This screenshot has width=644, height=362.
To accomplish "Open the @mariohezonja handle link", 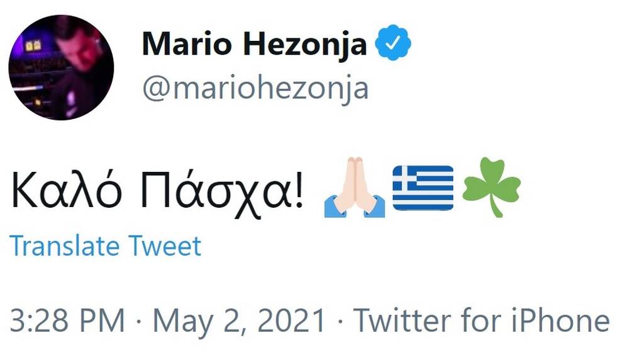I will tap(255, 89).
